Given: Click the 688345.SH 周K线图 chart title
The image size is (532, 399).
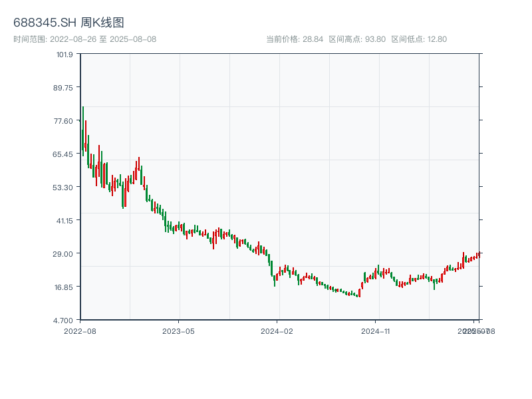Looking at the screenshot, I should pyautogui.click(x=68, y=23).
